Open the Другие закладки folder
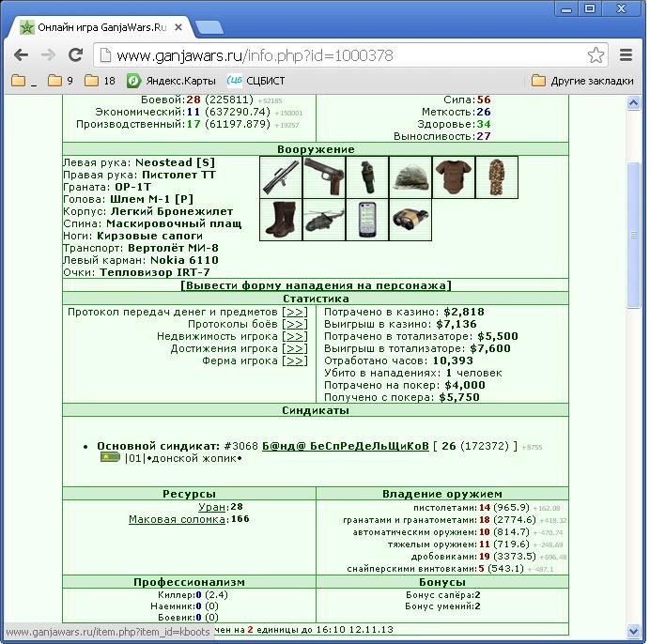This screenshot has height=644, width=650. pyautogui.click(x=582, y=81)
